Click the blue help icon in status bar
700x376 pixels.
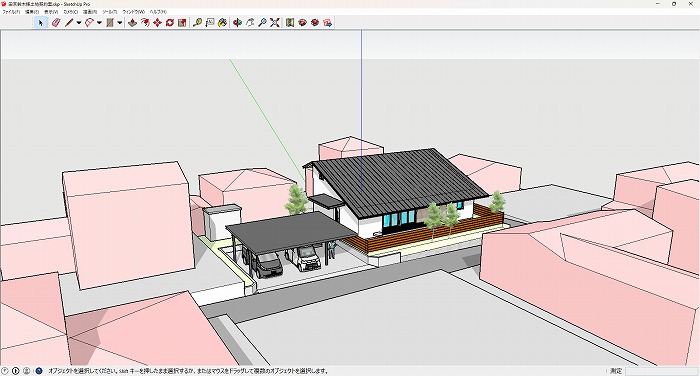click(39, 371)
